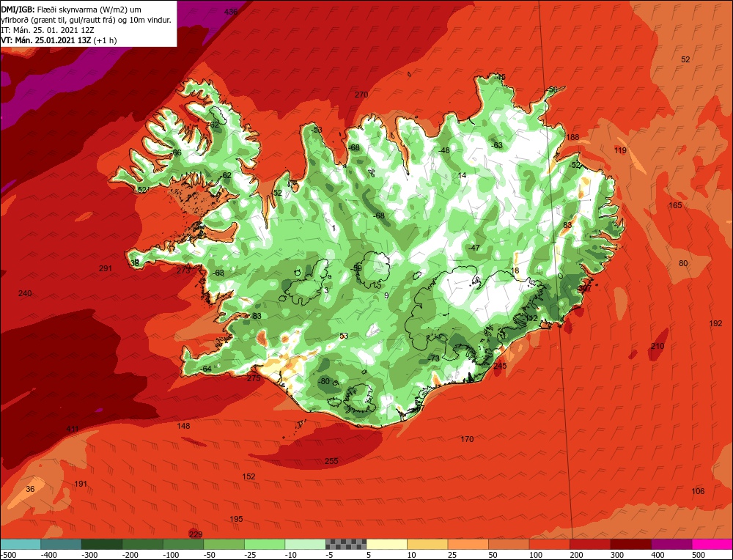Screen dimensions: 733x560
Task: Select the map value 411
Action: click(x=73, y=429)
